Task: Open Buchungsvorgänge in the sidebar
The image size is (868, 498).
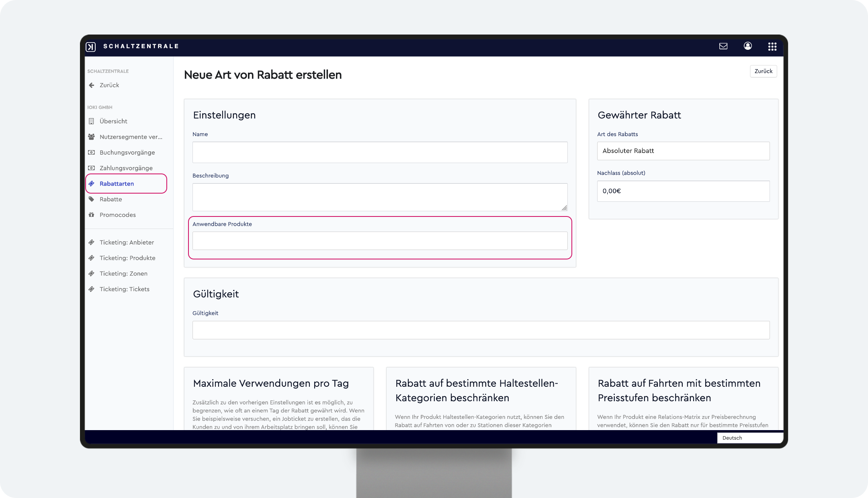Action: pos(127,153)
